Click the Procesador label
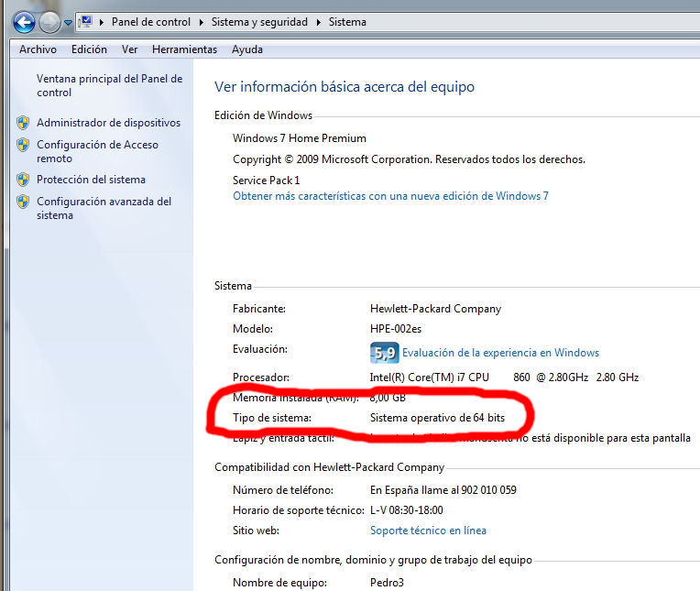Image resolution: width=700 pixels, height=591 pixels. 261,378
